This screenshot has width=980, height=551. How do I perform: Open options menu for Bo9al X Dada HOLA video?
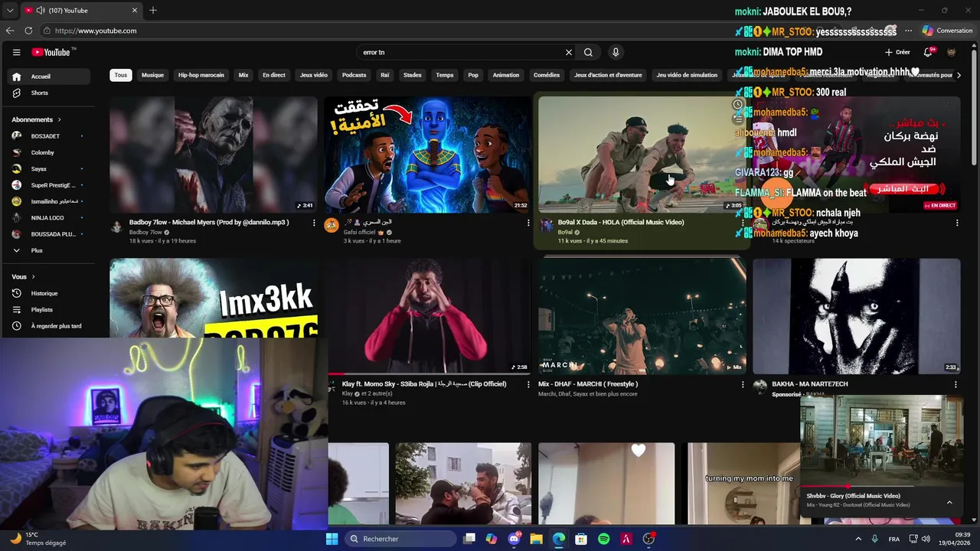click(x=743, y=223)
